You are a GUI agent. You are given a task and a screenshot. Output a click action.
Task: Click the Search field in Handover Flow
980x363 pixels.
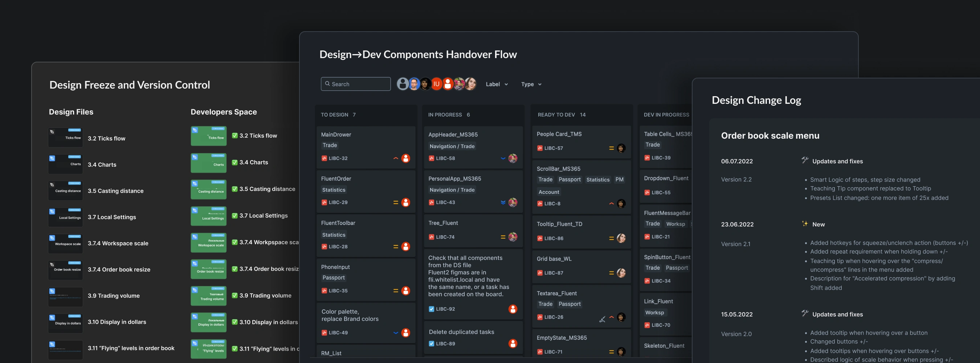356,84
